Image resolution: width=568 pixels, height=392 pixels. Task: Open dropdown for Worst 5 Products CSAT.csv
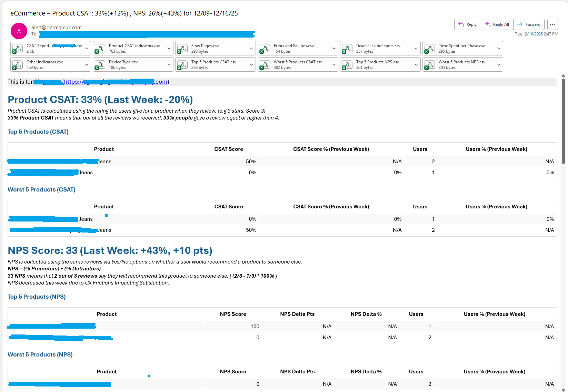click(334, 65)
